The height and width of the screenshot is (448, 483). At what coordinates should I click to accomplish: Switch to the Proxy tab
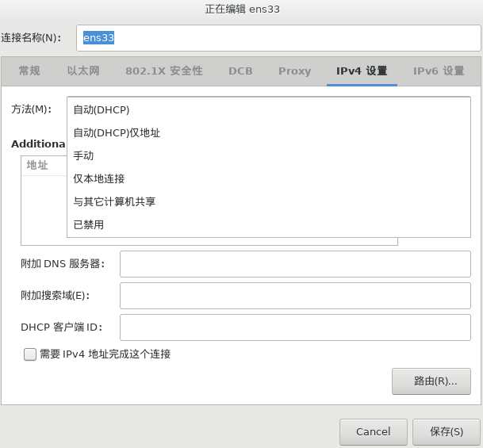point(294,71)
